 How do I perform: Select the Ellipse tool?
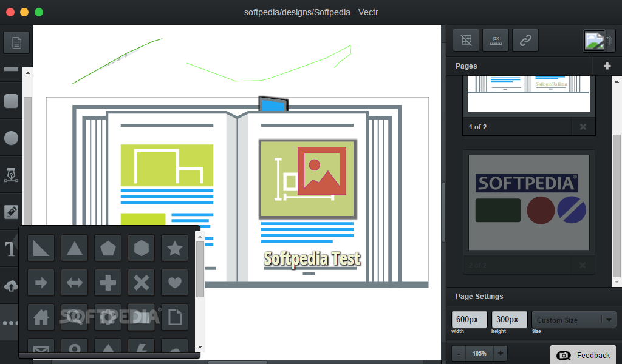tap(11, 138)
